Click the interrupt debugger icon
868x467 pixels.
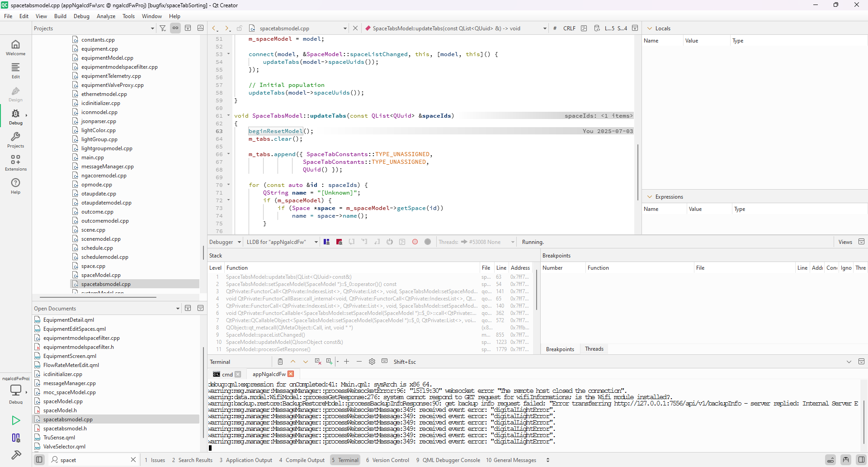[326, 242]
